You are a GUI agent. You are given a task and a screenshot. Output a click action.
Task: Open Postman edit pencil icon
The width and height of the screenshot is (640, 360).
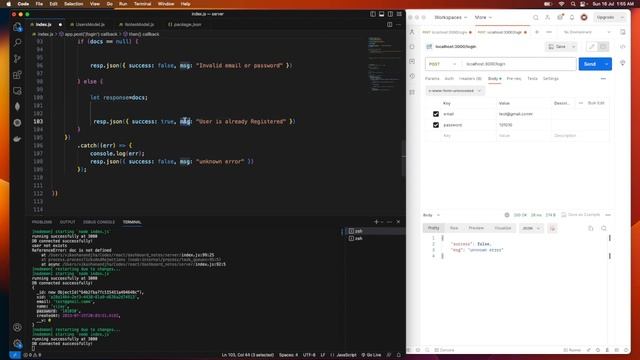point(592,47)
